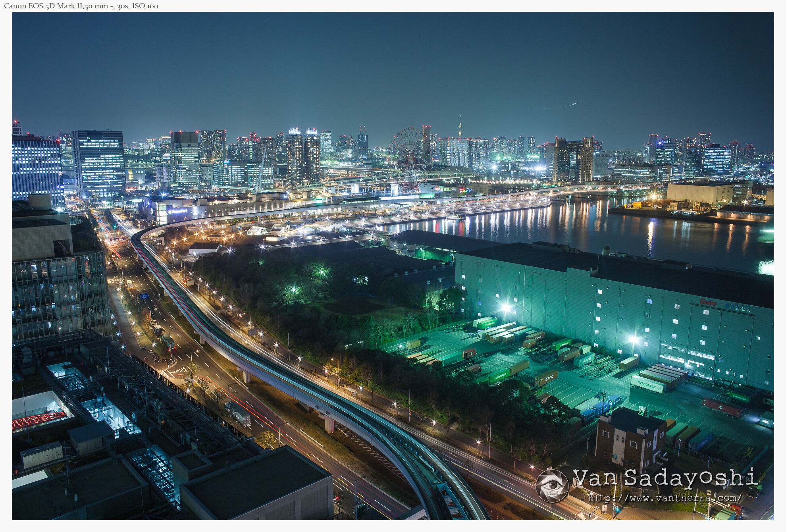Image resolution: width=786 pixels, height=532 pixels.
Task: Click the Tokyo Skytree tower on horizon
Action: point(460,126)
